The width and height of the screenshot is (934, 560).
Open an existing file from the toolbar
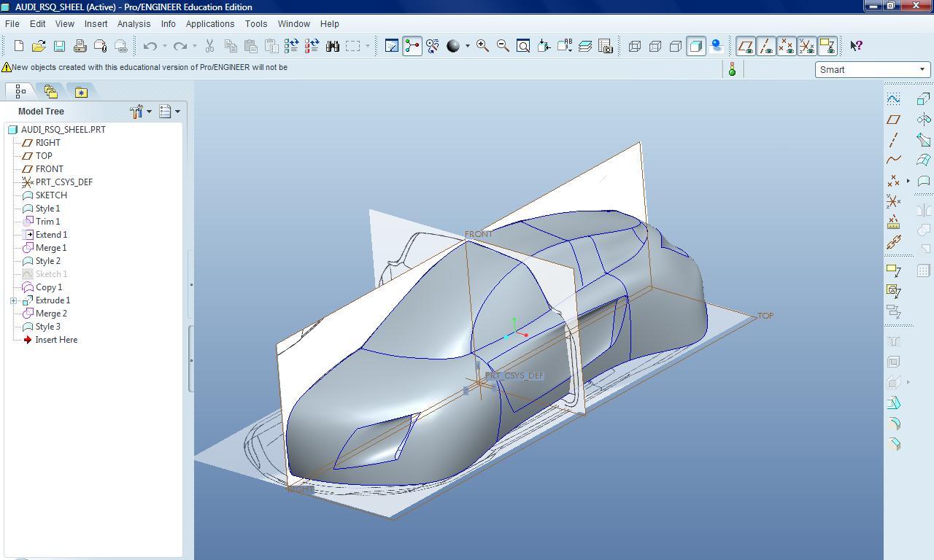[39, 45]
